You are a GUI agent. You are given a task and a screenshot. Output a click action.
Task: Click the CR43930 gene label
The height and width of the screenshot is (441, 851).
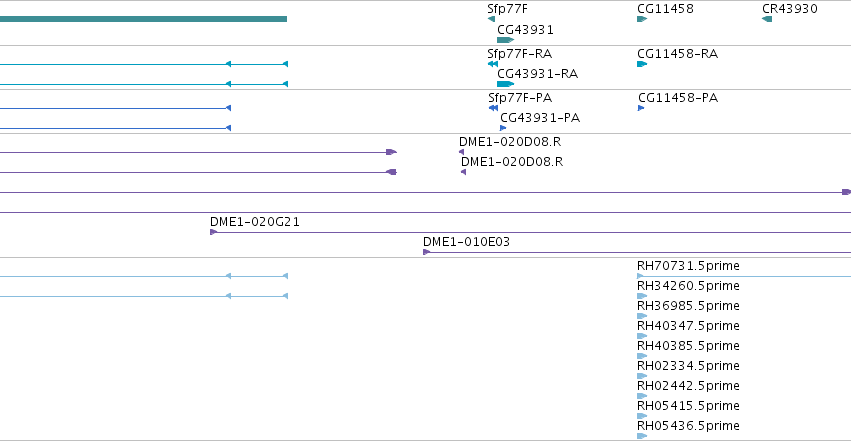click(x=790, y=9)
